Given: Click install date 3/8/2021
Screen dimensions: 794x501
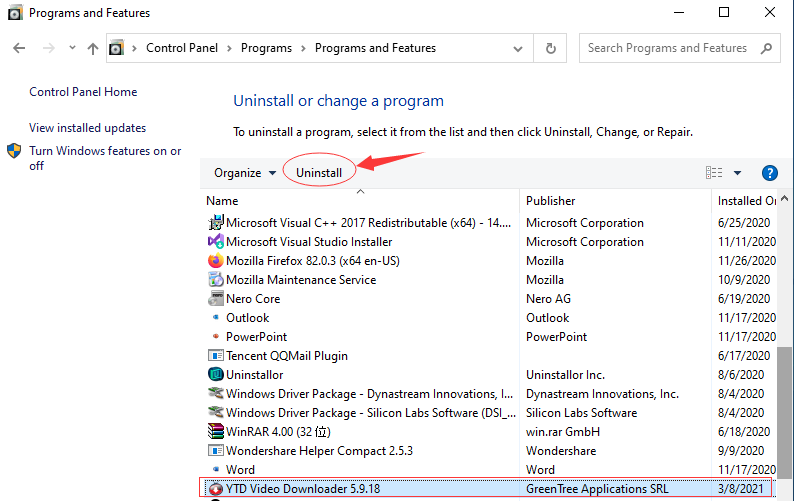Looking at the screenshot, I should point(740,489).
